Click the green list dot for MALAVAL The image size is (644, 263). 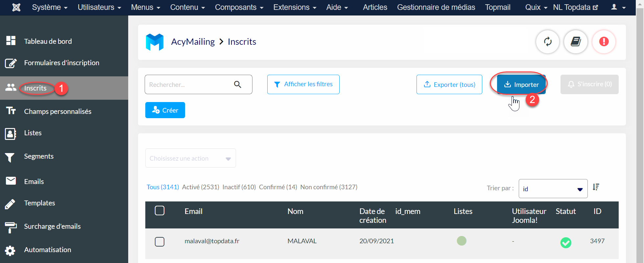461,241
